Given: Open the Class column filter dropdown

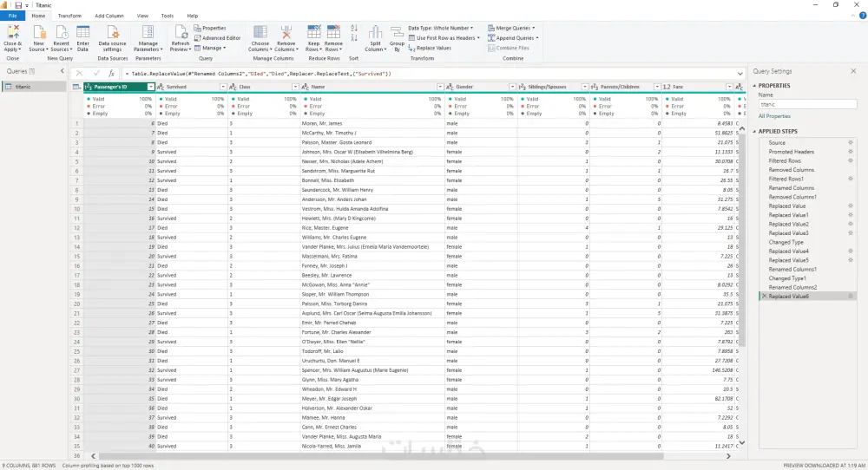Looking at the screenshot, I should coord(295,87).
